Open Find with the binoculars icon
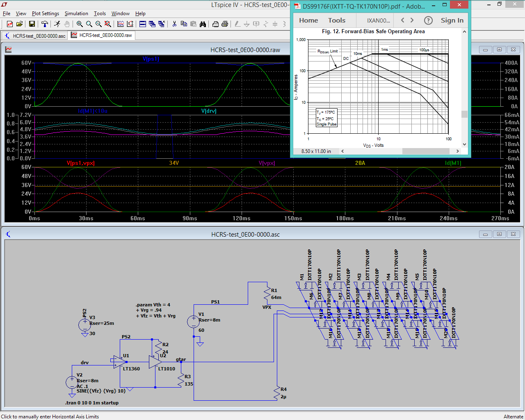The image size is (525, 420). click(x=203, y=24)
